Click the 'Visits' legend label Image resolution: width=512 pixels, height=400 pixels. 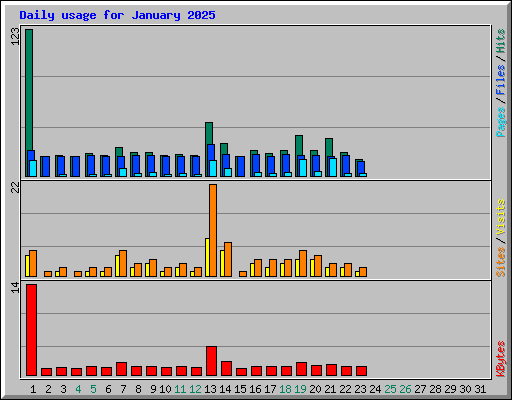(500, 218)
